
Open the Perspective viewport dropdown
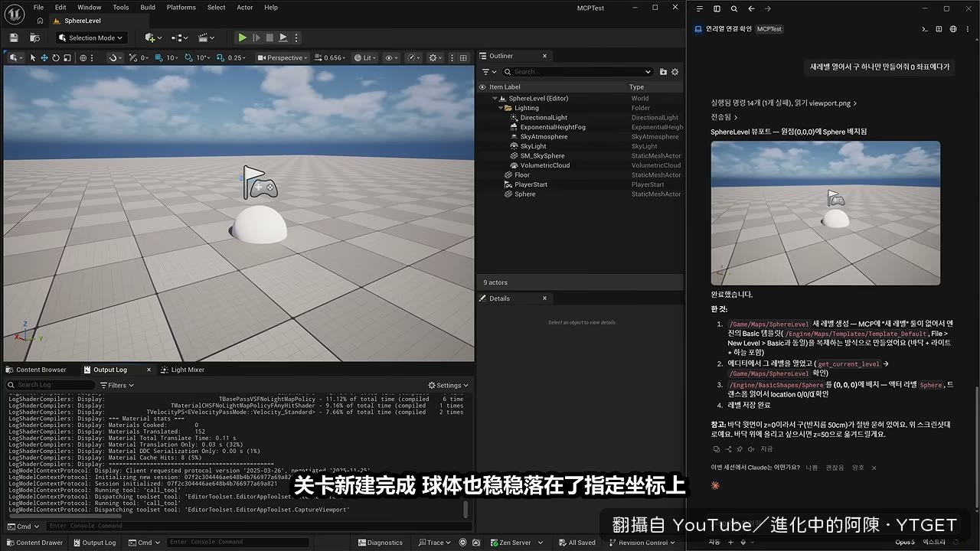coord(283,57)
